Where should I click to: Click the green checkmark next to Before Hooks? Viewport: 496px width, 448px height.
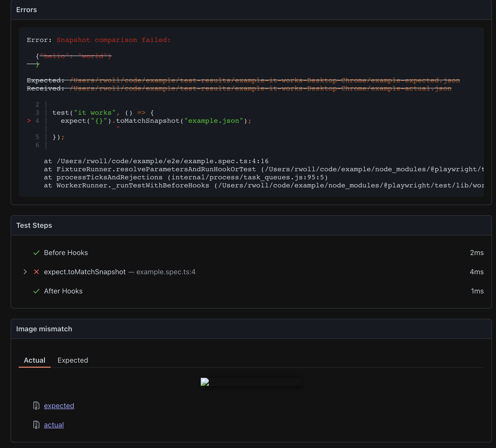pyautogui.click(x=36, y=253)
